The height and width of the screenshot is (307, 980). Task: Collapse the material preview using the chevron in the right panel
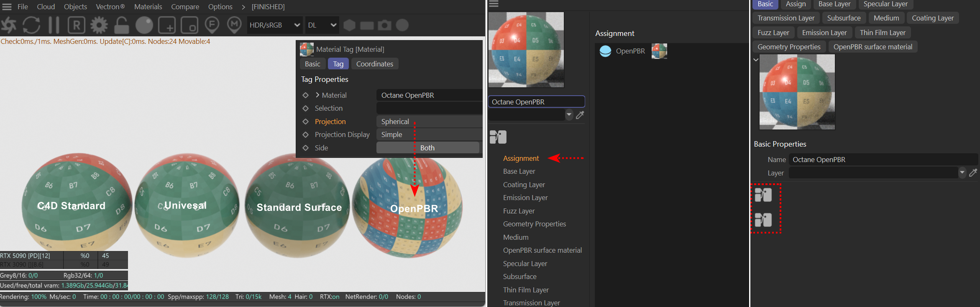tap(756, 60)
